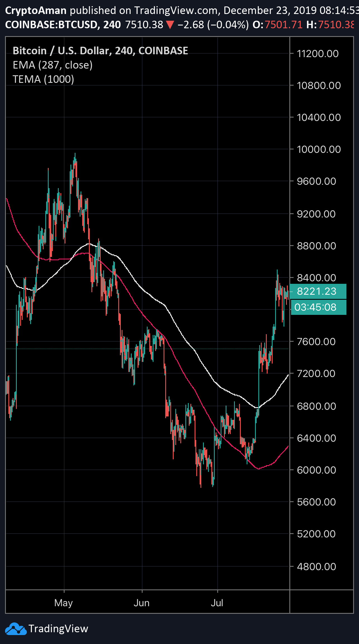Click the Jul label on time axis
The width and height of the screenshot is (359, 644).
(x=217, y=603)
